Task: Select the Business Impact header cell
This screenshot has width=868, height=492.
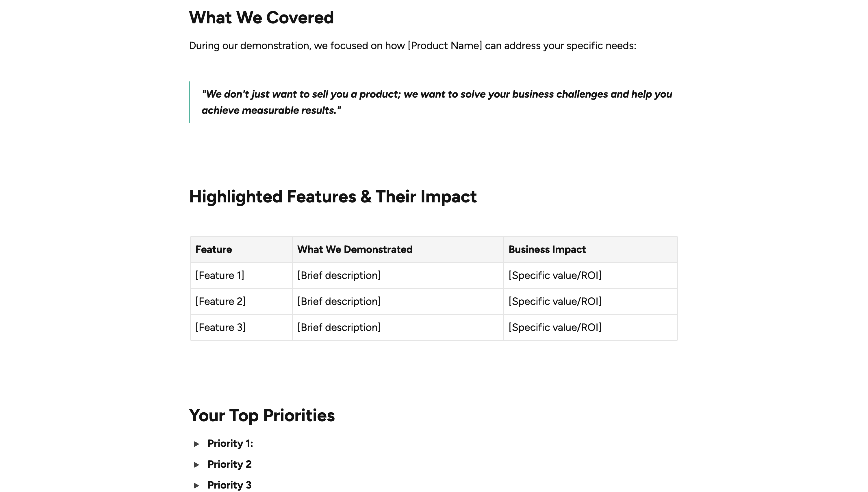Action: click(590, 250)
